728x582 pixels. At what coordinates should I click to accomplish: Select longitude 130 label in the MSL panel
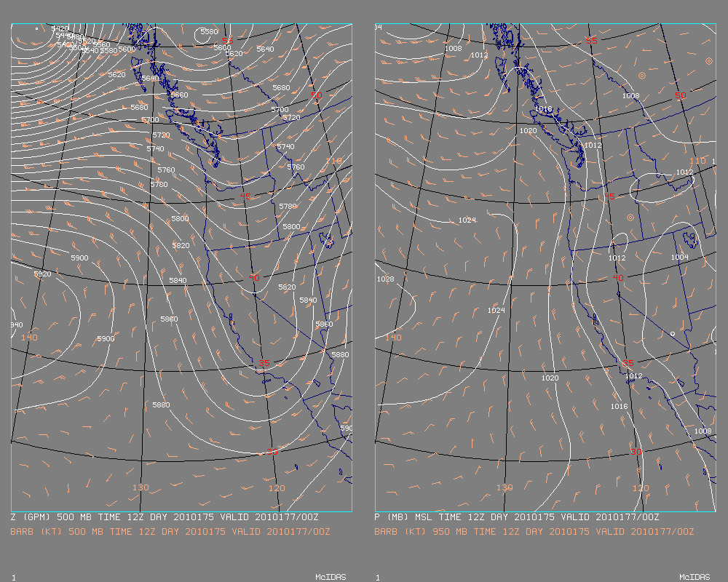[x=505, y=487]
